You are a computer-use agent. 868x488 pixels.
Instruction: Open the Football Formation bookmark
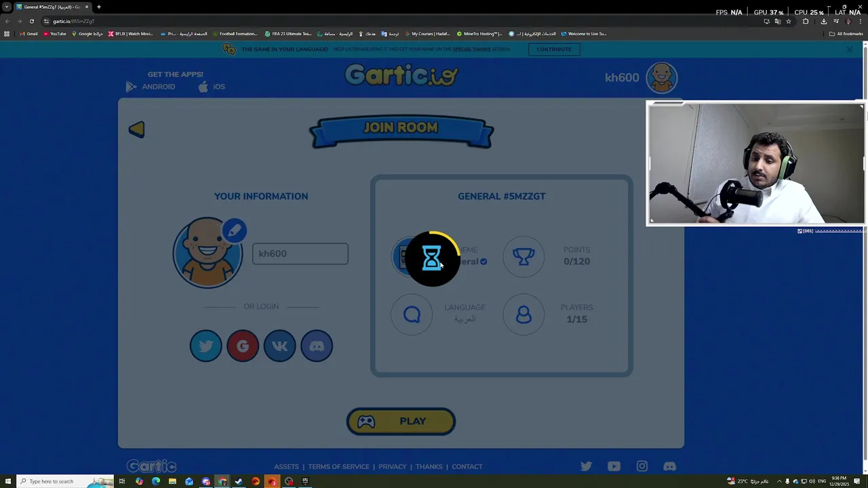coord(235,34)
